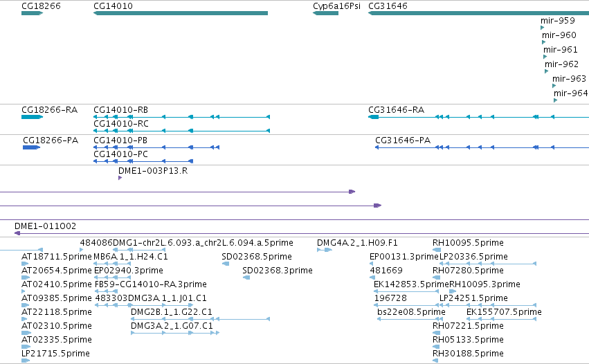This screenshot has width=589, height=364.
Task: Open the mir-963 feature label
Action: 569,79
